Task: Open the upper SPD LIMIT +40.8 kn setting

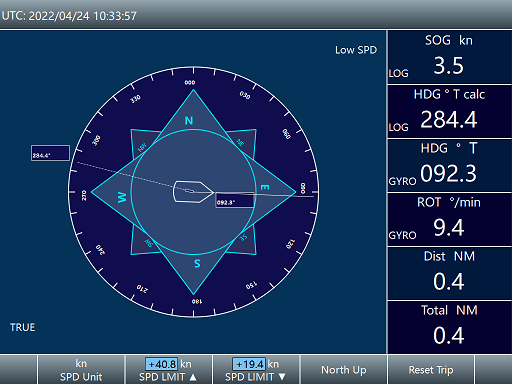Action: coord(168,370)
